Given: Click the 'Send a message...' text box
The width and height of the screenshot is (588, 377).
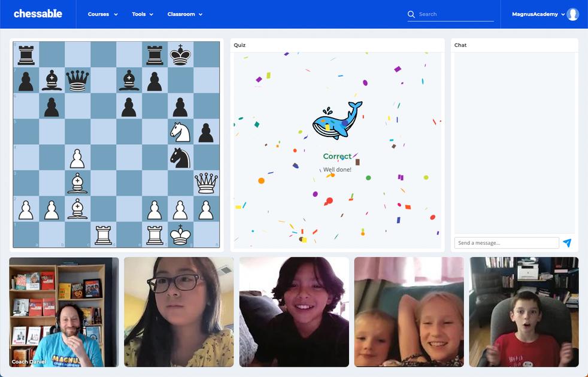Looking at the screenshot, I should pyautogui.click(x=506, y=243).
